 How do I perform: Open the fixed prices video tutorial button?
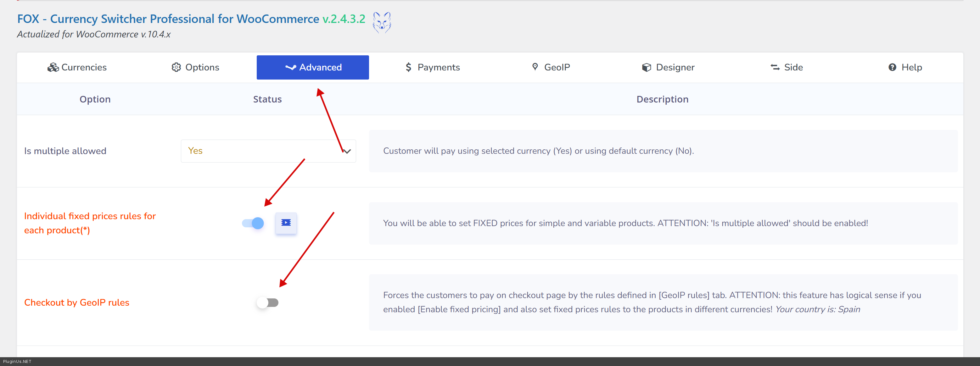point(286,223)
